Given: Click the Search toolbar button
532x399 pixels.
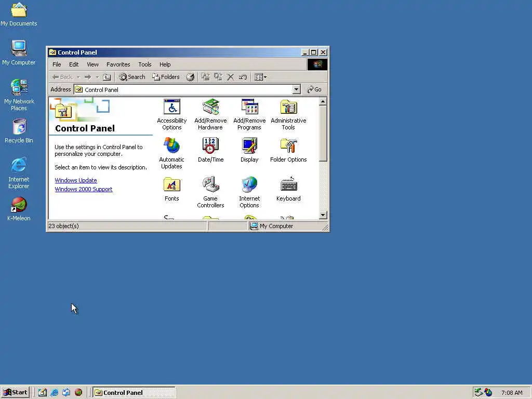Looking at the screenshot, I should (132, 77).
